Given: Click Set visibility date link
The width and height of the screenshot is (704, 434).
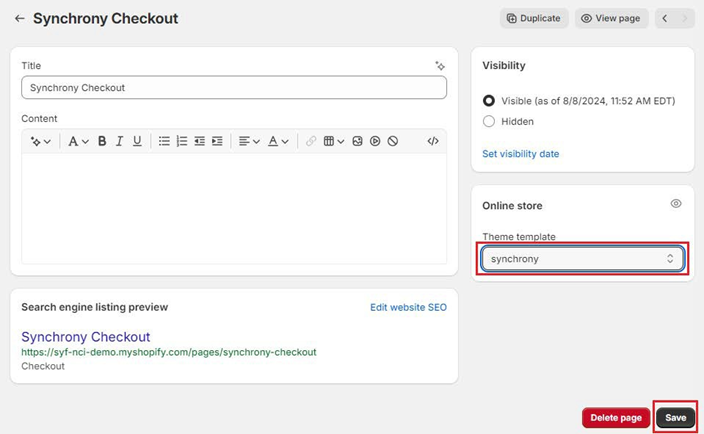Looking at the screenshot, I should (x=521, y=154).
